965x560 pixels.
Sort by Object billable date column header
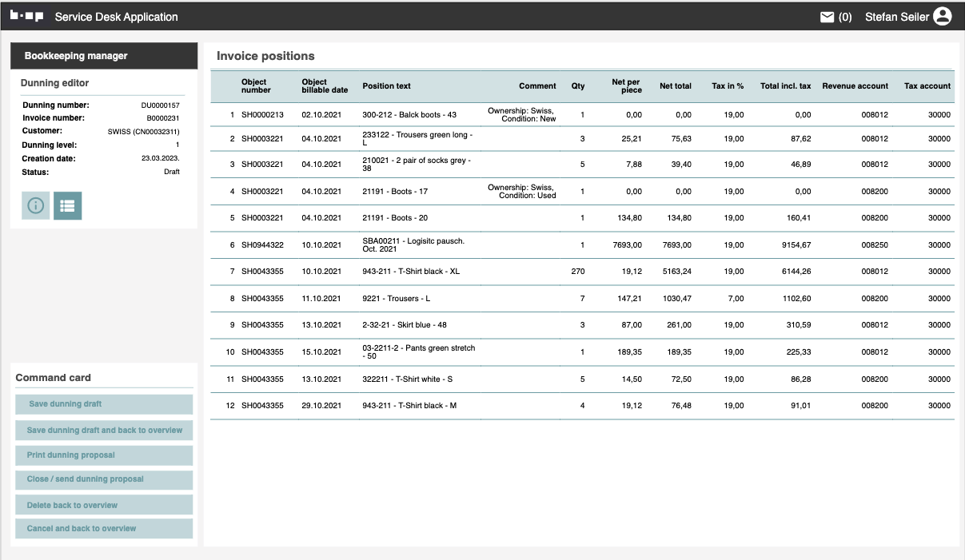pyautogui.click(x=325, y=86)
